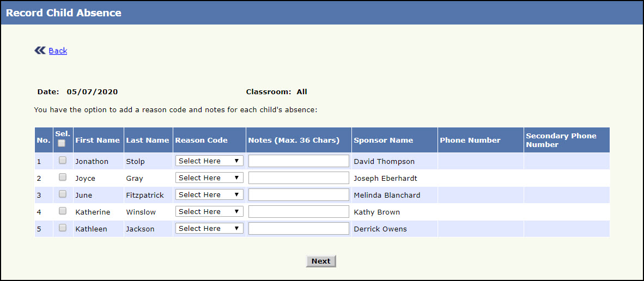Screen dimensions: 644x281
Task: Focus the Notes field for Joyce Gray
Action: coord(299,178)
